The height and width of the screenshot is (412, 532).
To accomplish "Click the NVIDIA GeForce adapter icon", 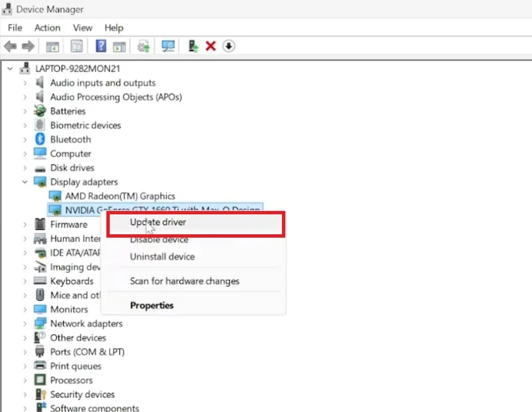I will click(x=55, y=210).
